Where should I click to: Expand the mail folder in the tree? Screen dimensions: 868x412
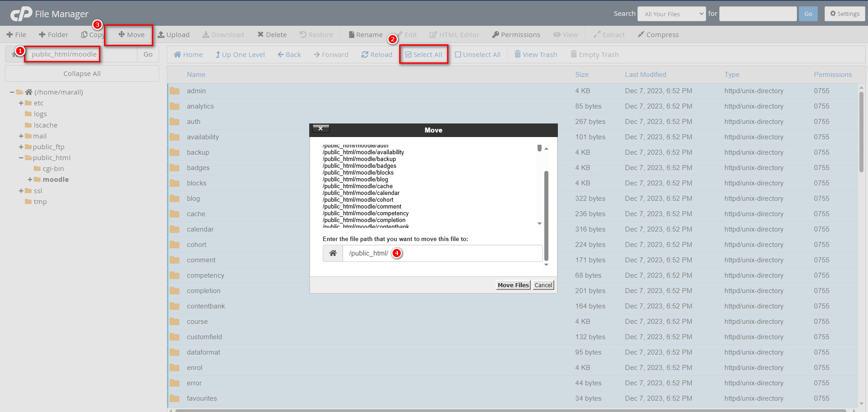(x=21, y=136)
